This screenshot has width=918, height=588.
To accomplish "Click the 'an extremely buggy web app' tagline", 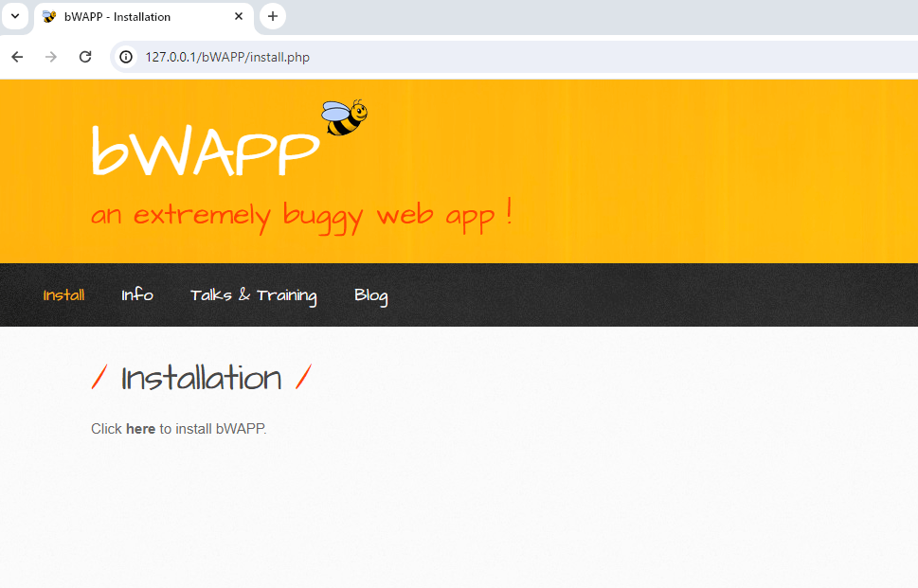I will tap(301, 215).
